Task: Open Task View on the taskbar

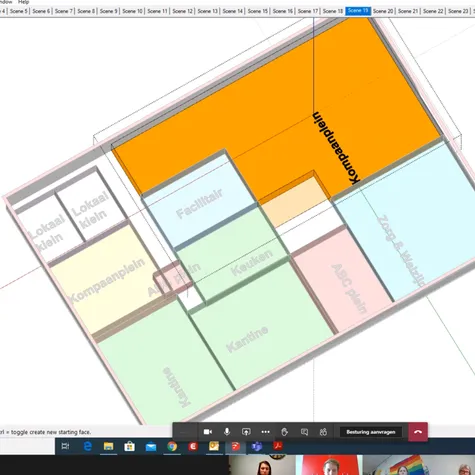Action: pyautogui.click(x=65, y=446)
